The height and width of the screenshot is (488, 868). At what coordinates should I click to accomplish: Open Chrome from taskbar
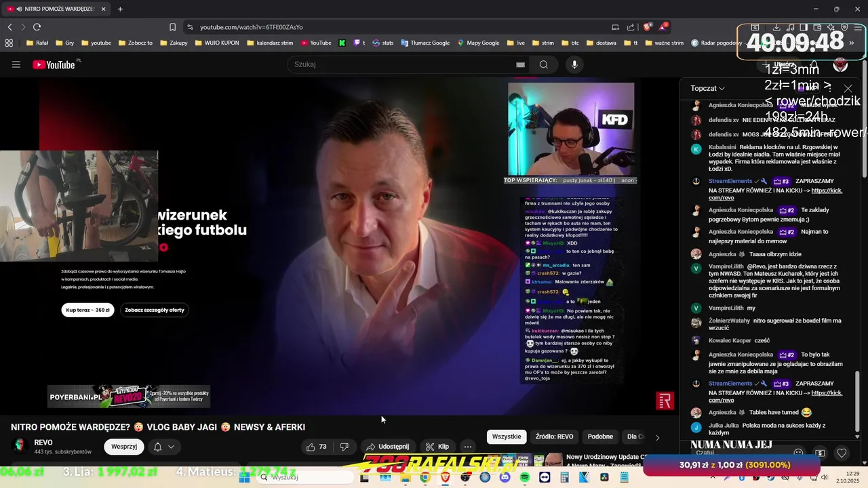click(425, 477)
